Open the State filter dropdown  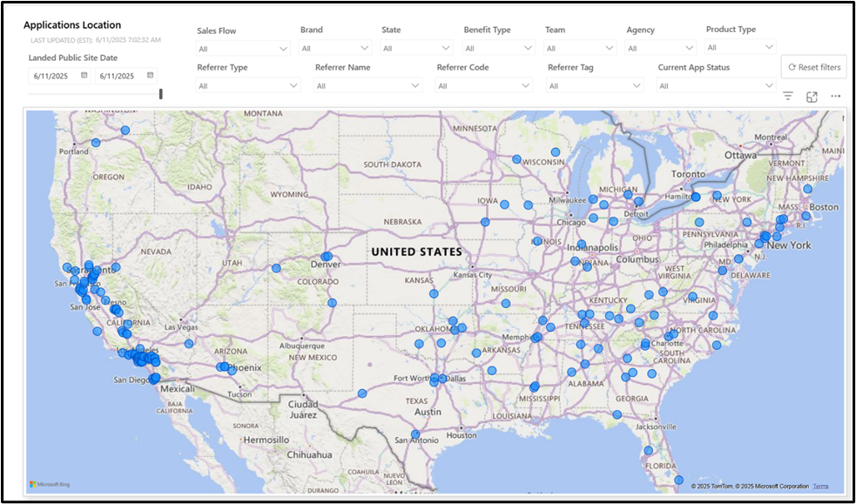416,49
